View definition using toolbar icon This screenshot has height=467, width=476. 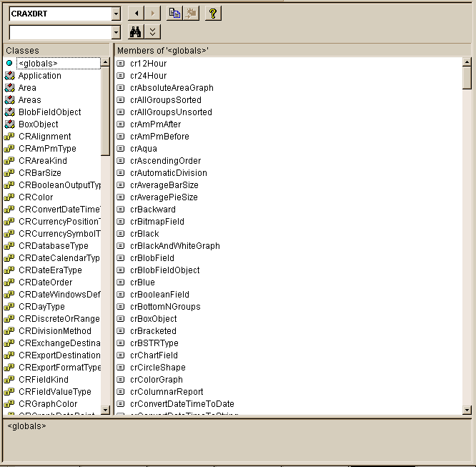coord(191,14)
